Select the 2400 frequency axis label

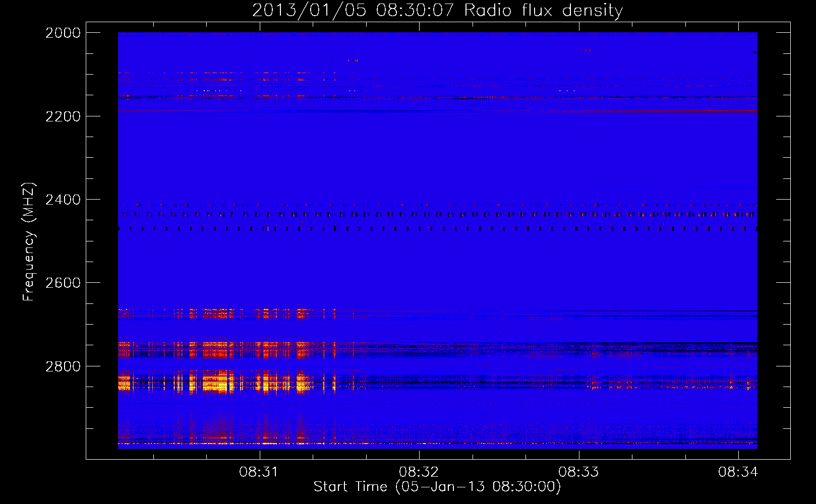[x=63, y=200]
